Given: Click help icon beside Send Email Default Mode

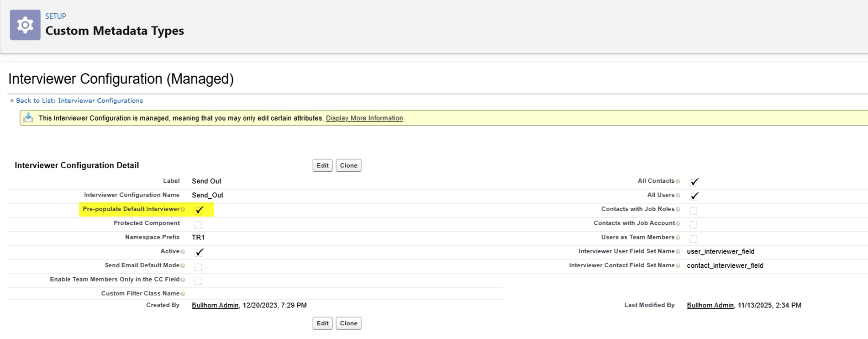Looking at the screenshot, I should (x=183, y=266).
